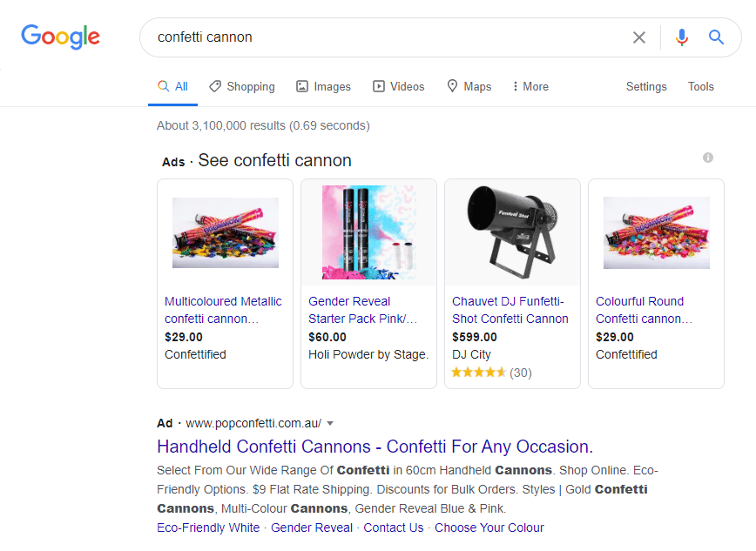Viewport: 756px width, 551px height.
Task: Start voice search with microphone icon
Action: [x=682, y=37]
